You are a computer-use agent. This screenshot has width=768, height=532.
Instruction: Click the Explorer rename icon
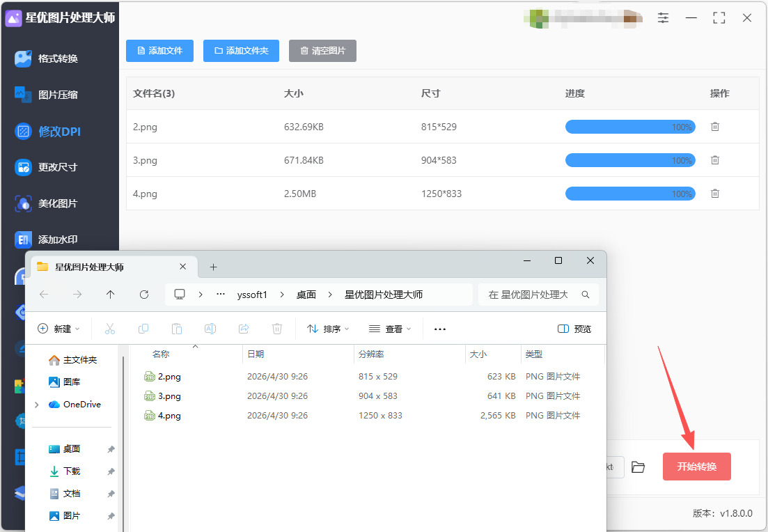pyautogui.click(x=210, y=329)
